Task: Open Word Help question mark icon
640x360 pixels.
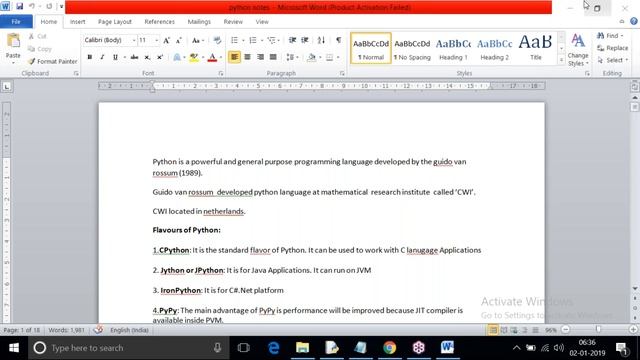Action: [633, 21]
